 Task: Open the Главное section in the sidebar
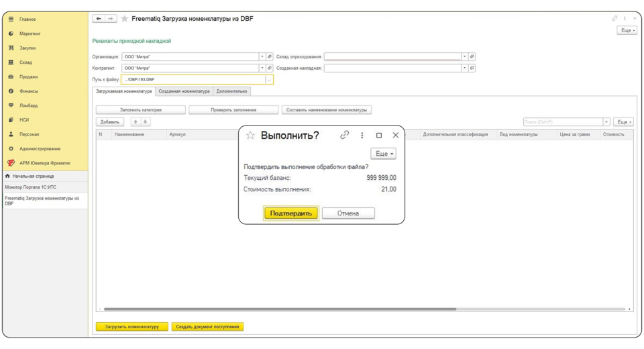28,19
